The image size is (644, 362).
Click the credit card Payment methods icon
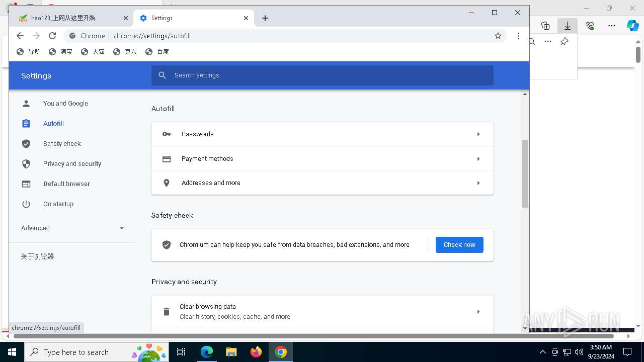[x=167, y=159]
